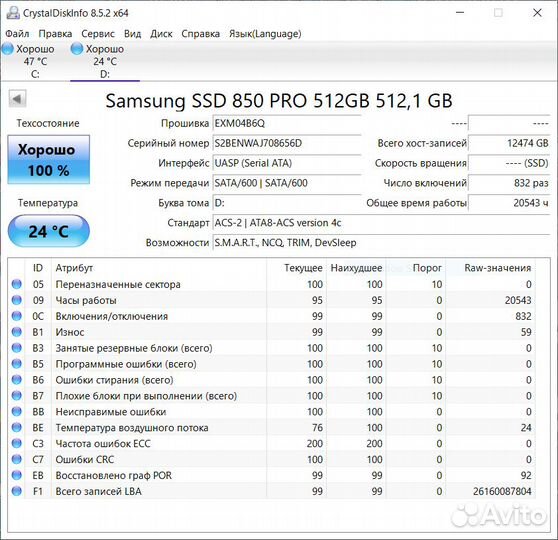Click the ID column header
The image size is (558, 540).
pyautogui.click(x=38, y=268)
